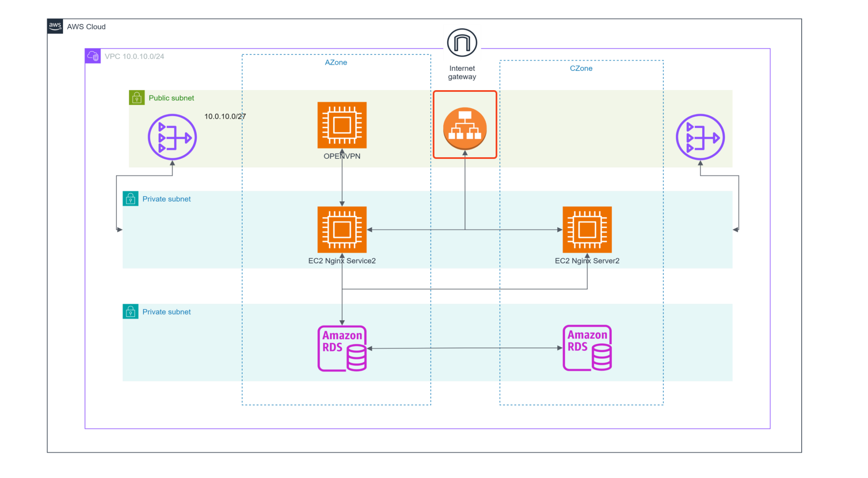The height and width of the screenshot is (478, 868).
Task: Click the left NAT gateway icon
Action: coord(172,137)
